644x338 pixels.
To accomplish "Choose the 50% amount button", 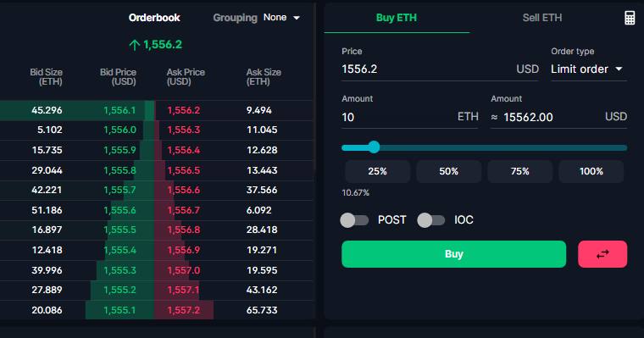I will pos(448,171).
